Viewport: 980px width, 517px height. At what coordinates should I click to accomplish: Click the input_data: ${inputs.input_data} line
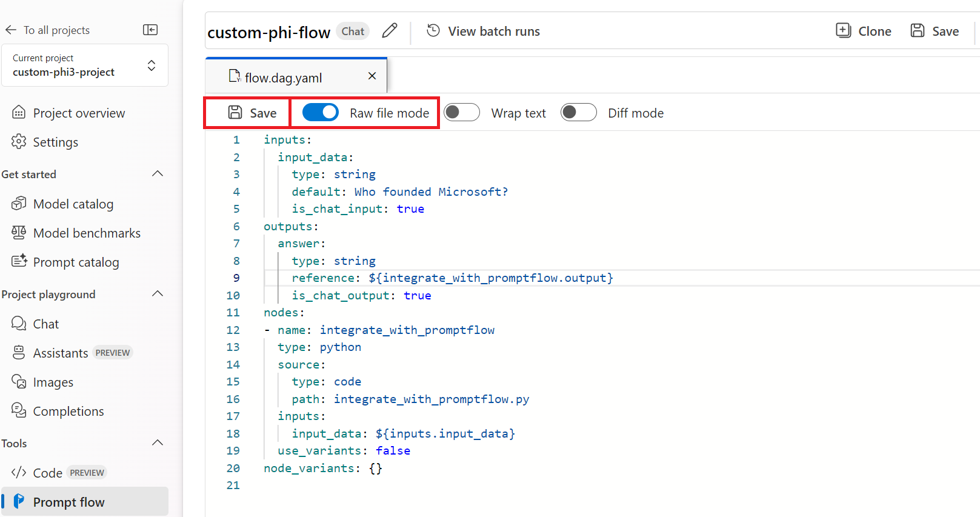[x=403, y=433]
